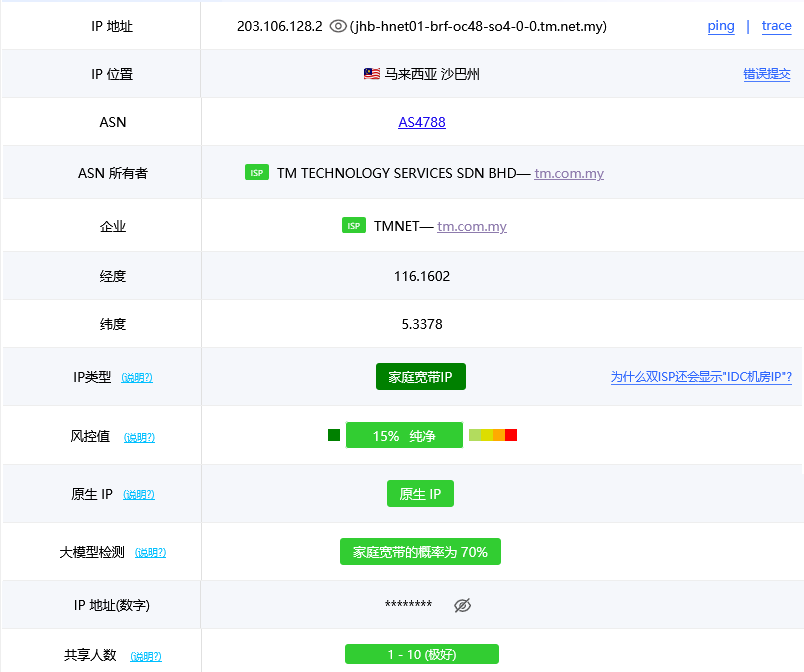The width and height of the screenshot is (804, 672).
Task: Click the ISP badge beside TMNET
Action: [354, 226]
